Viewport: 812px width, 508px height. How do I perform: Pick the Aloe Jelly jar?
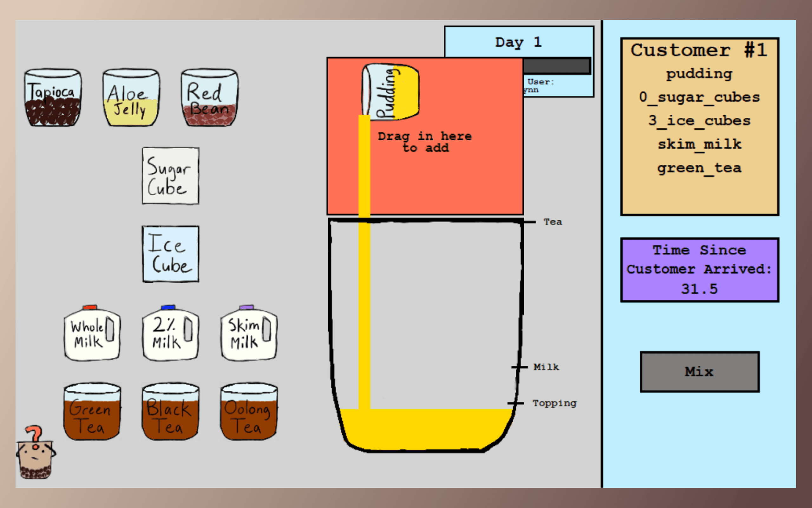131,97
